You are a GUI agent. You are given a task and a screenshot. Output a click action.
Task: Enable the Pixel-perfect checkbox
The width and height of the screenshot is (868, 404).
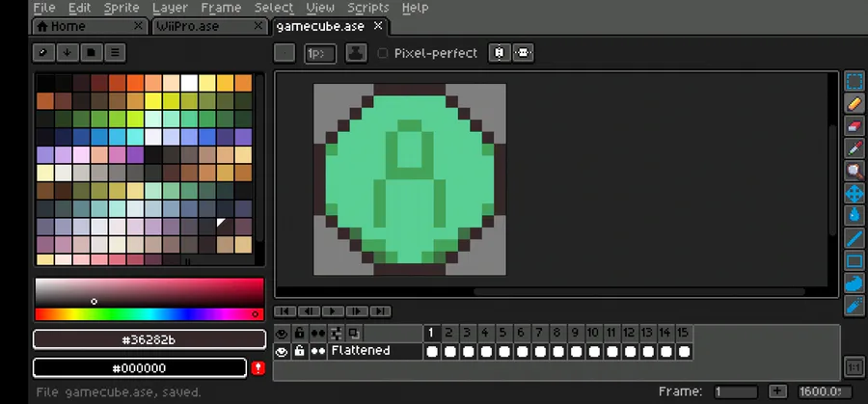383,53
